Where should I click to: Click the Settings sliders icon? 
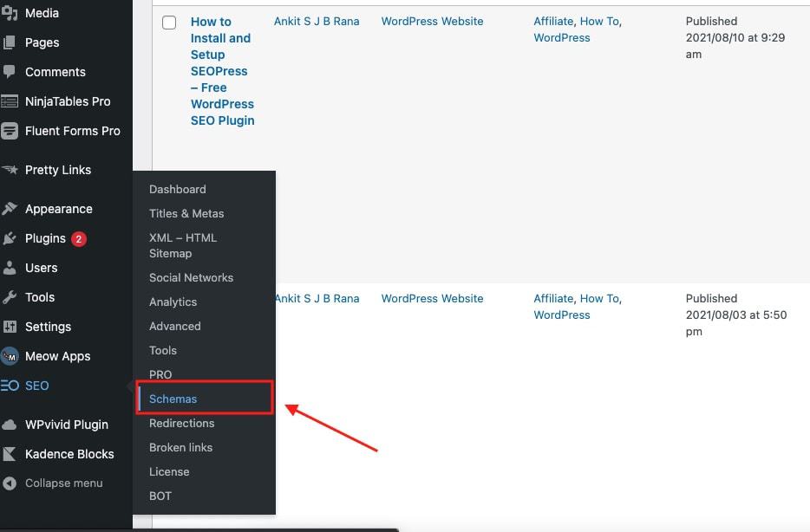pyautogui.click(x=10, y=327)
